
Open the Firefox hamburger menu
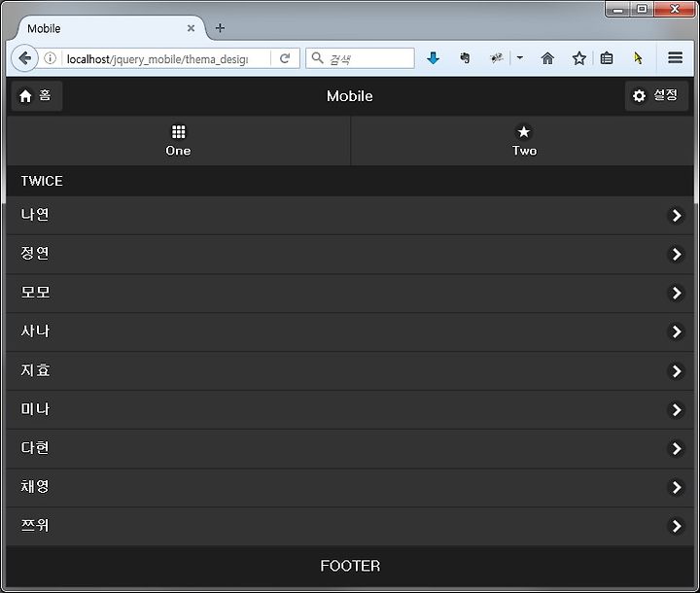(675, 57)
